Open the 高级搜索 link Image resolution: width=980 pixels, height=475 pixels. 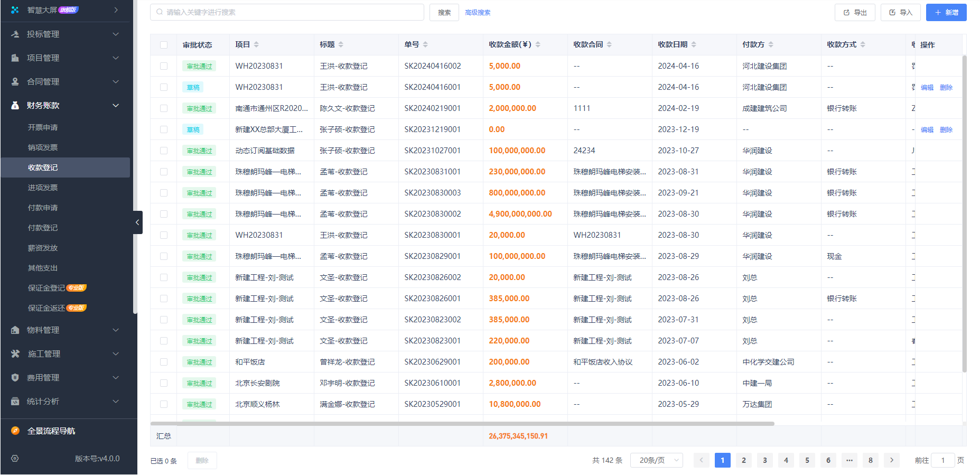click(478, 13)
